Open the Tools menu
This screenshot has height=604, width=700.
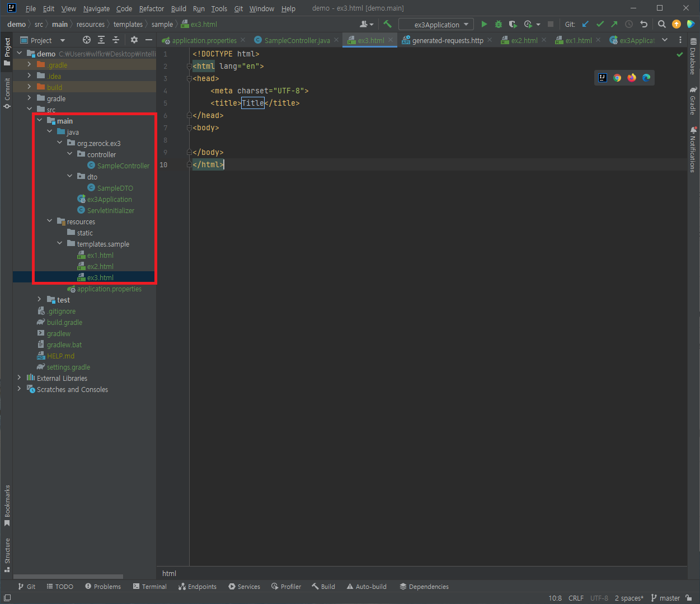click(219, 8)
